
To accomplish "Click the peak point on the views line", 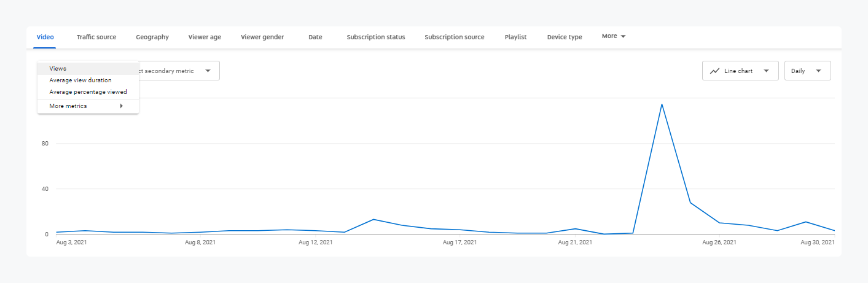I will pyautogui.click(x=662, y=104).
